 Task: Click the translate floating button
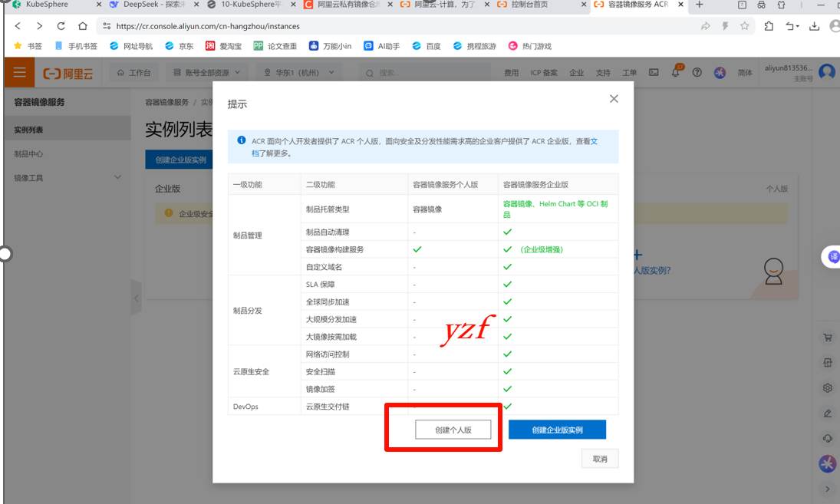click(x=832, y=257)
